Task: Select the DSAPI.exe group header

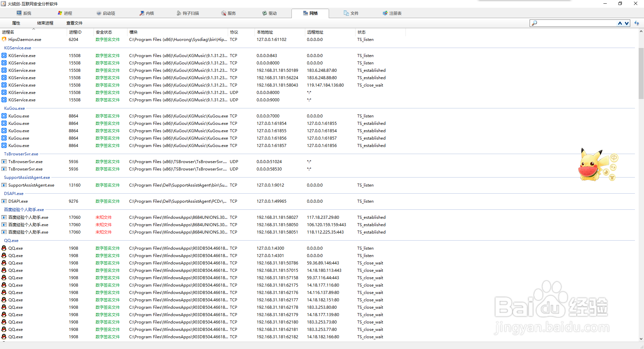Action: pos(14,194)
